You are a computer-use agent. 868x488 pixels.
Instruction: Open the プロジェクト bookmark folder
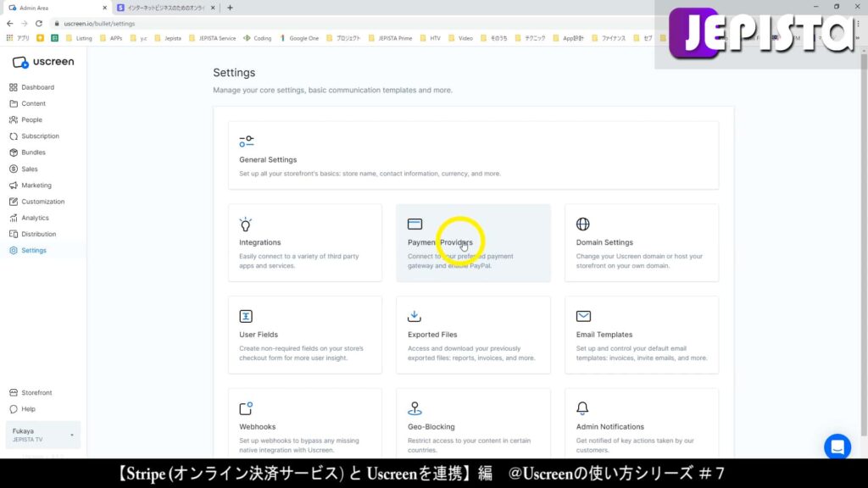tap(343, 38)
